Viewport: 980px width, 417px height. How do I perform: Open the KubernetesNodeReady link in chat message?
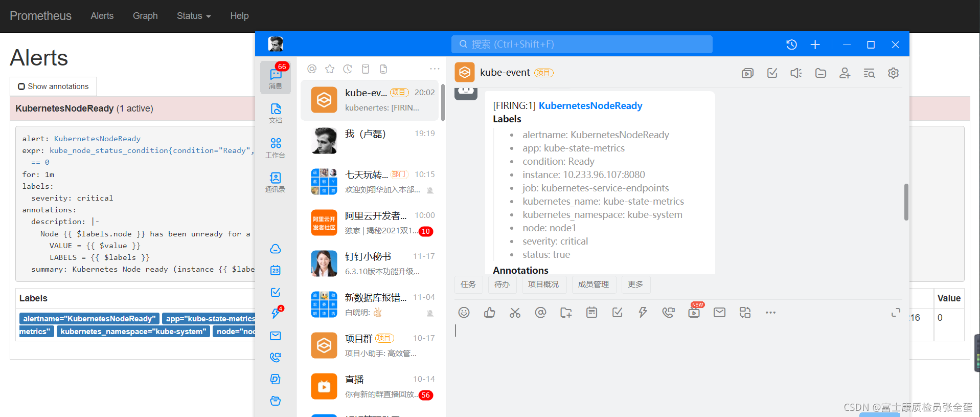tap(590, 105)
